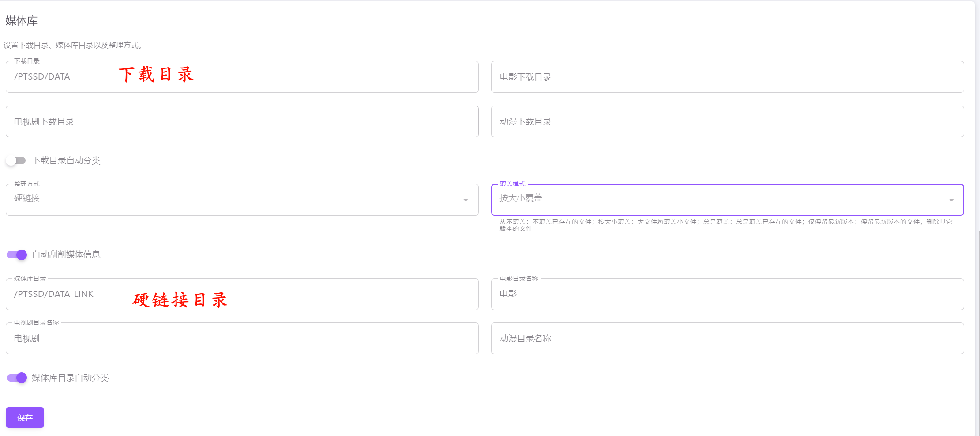Screen dimensions: 980x436
Task: Open the 覆盖模式 dropdown showing 按大小覆盖
Action: [x=727, y=200]
